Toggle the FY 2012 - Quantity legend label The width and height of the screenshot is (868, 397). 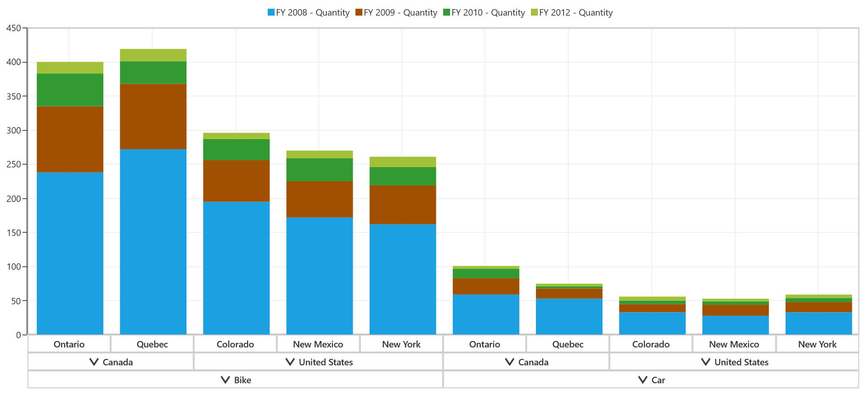(x=576, y=12)
